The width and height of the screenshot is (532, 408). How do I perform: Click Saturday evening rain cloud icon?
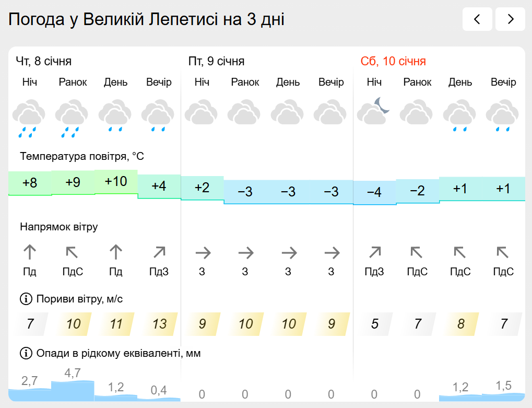click(503, 117)
